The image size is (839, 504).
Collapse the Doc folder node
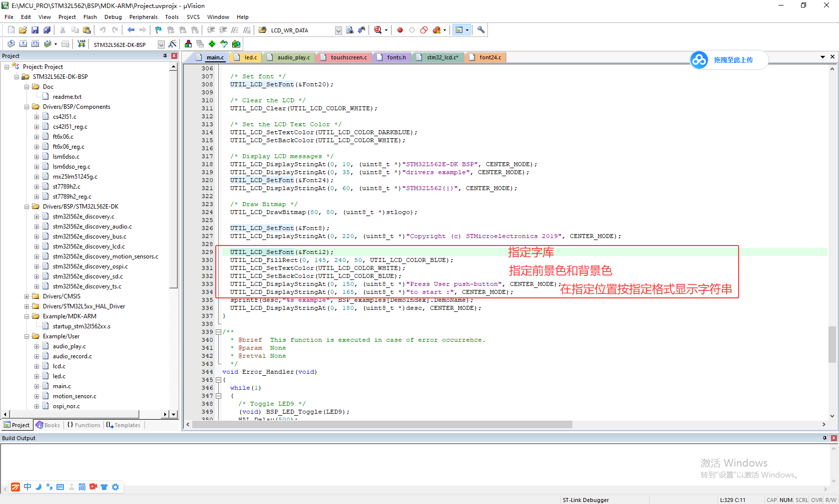click(x=27, y=87)
